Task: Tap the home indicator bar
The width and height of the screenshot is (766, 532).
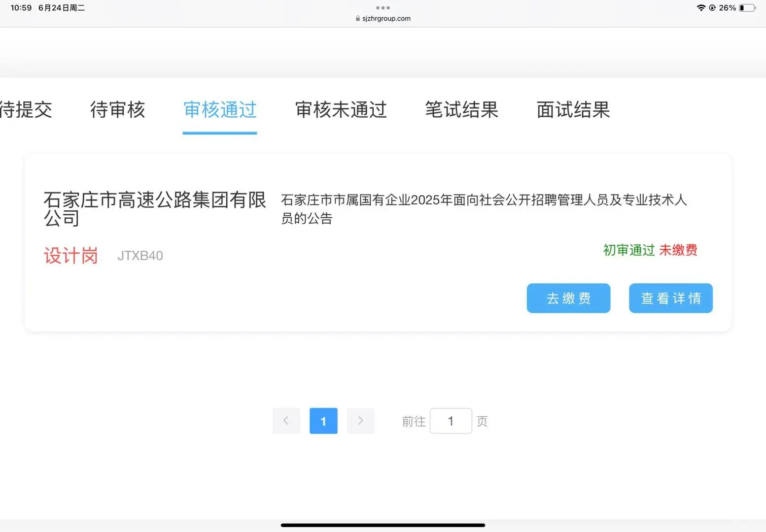Action: point(383,525)
